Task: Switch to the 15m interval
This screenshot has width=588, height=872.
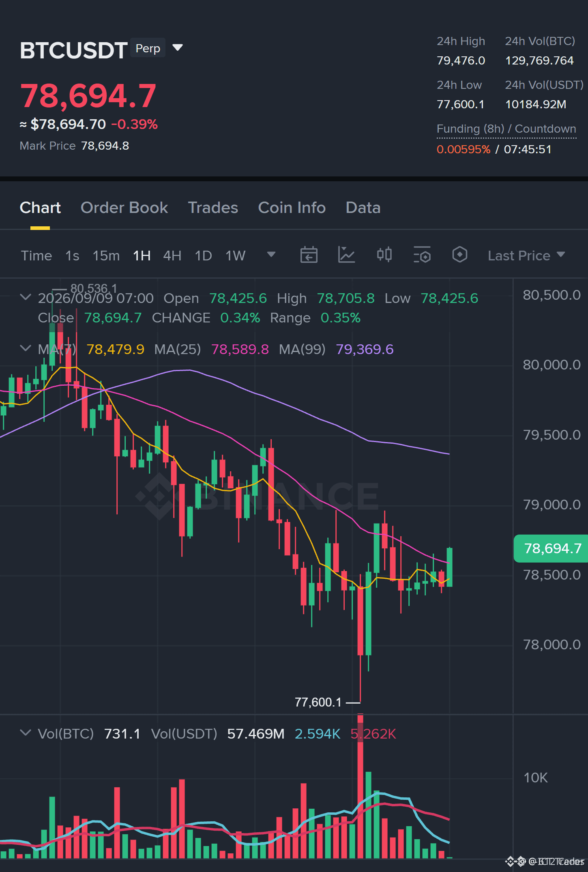Action: pos(106,256)
